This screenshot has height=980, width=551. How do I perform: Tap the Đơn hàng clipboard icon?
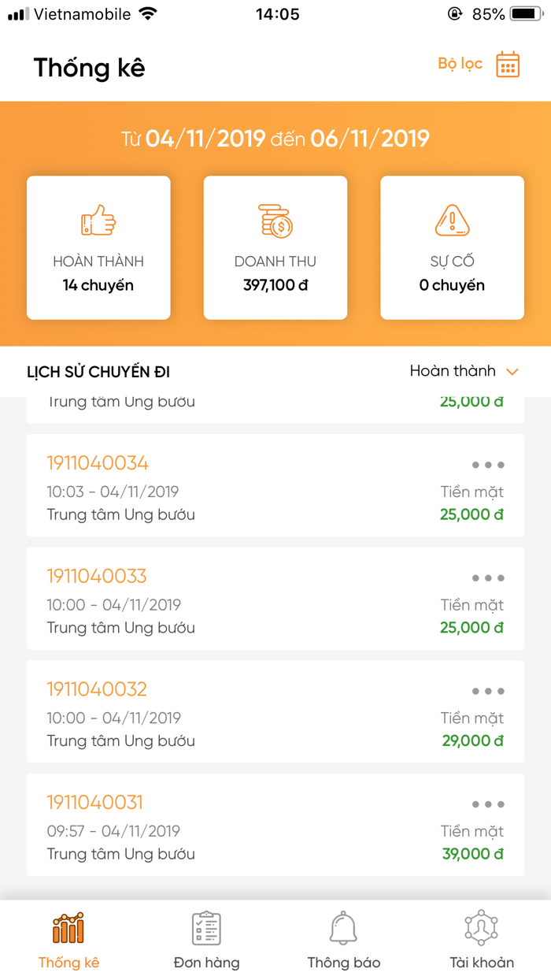click(x=206, y=930)
